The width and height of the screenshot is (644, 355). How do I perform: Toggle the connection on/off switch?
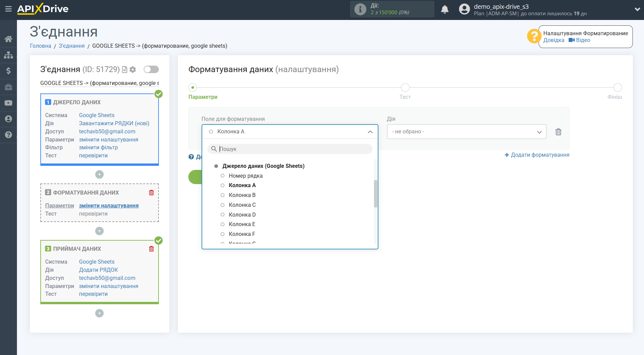click(151, 69)
